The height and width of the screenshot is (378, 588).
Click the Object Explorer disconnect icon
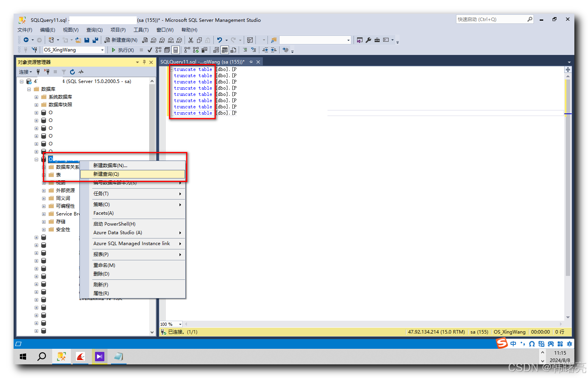point(47,72)
